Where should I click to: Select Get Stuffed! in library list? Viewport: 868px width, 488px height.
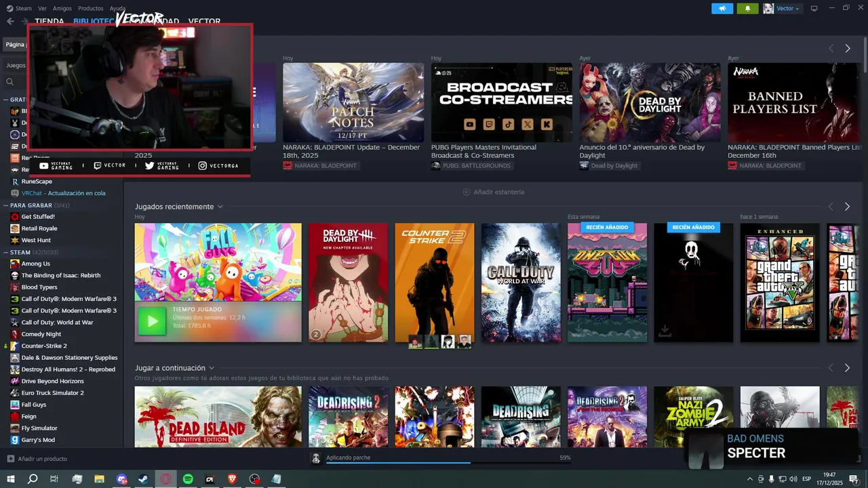coord(38,217)
